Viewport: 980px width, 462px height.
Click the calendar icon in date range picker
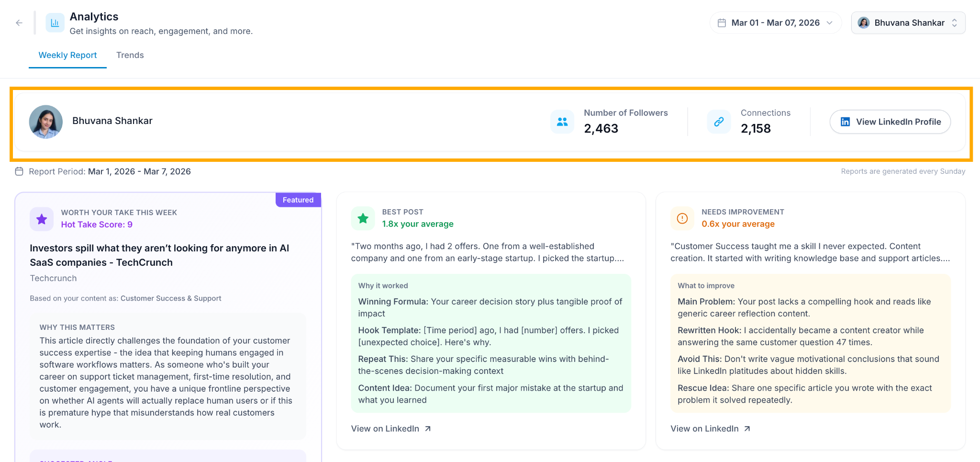[722, 23]
